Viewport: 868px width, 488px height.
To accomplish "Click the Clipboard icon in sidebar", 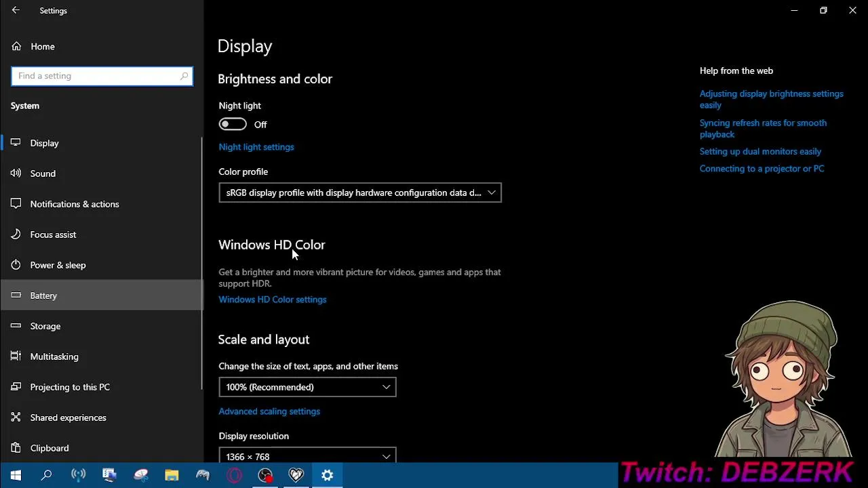I will [x=16, y=448].
